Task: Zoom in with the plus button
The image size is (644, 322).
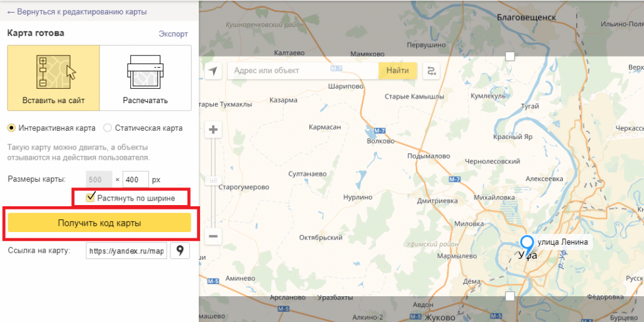Action: [x=213, y=130]
